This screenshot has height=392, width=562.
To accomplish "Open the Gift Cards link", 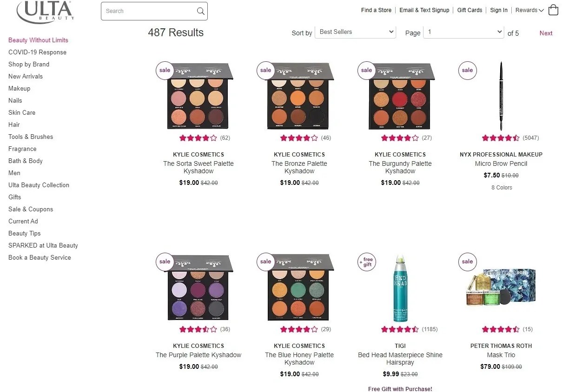I will point(469,10).
